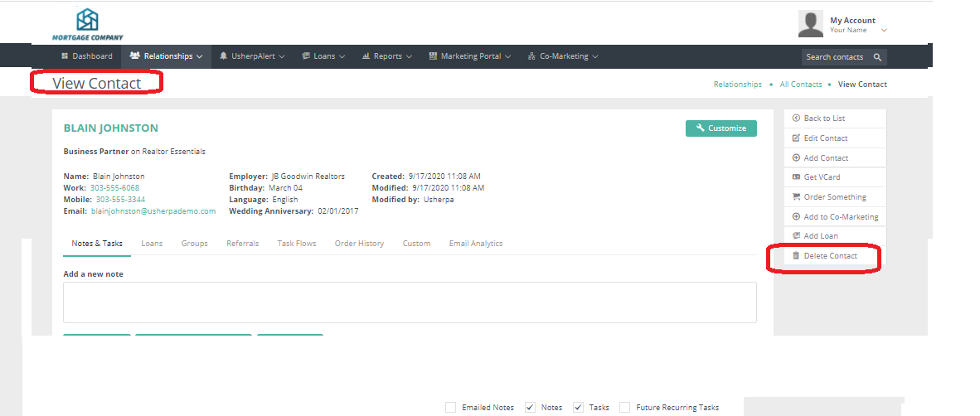This screenshot has width=980, height=416.
Task: Go to Dashboard in the navigation bar
Action: (87, 56)
